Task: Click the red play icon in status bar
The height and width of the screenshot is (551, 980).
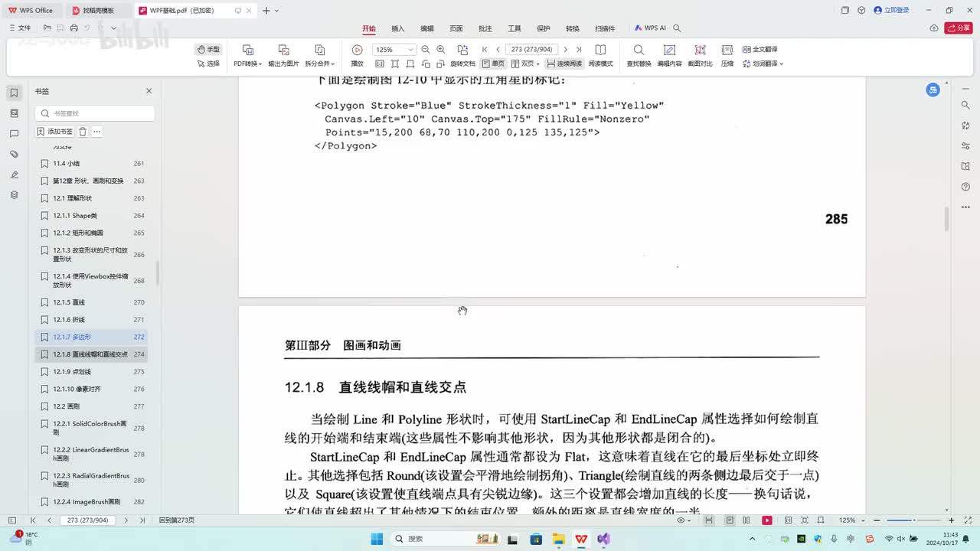Action: pos(766,520)
